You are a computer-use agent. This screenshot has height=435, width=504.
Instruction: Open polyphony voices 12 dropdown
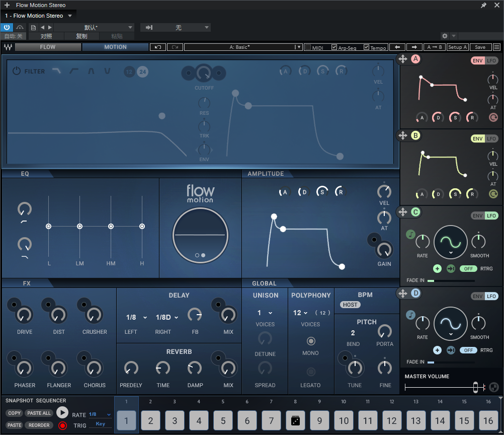click(x=300, y=313)
